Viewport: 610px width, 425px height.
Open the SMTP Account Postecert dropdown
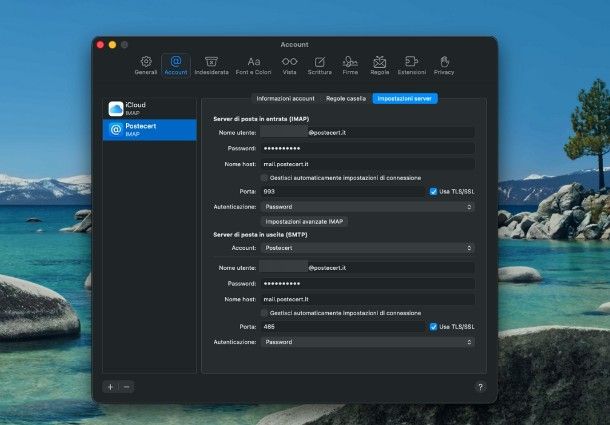tap(367, 247)
